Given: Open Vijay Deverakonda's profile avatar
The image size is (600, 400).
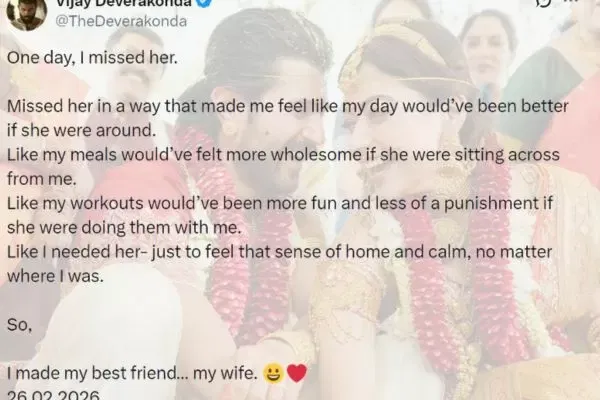Looking at the screenshot, I should pyautogui.click(x=26, y=13).
